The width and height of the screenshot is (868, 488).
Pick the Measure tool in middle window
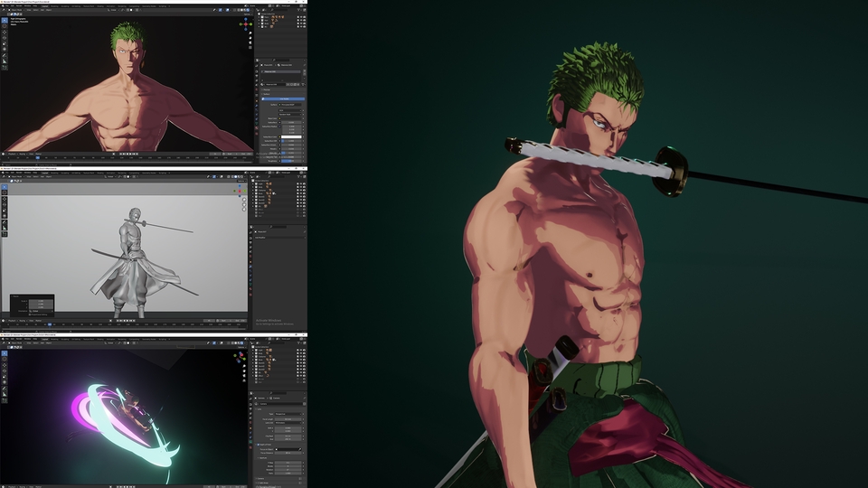tap(5, 229)
